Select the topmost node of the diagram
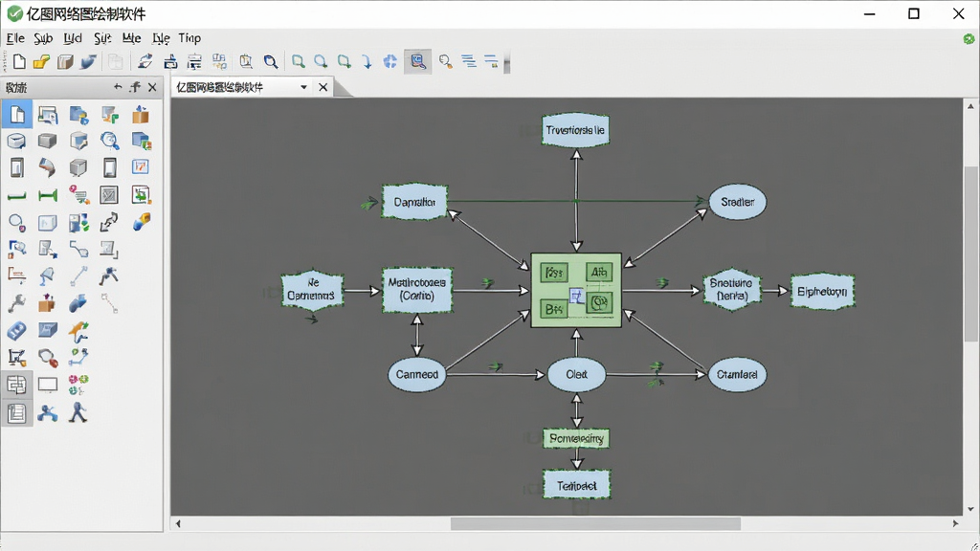Image resolution: width=980 pixels, height=551 pixels. tap(575, 130)
